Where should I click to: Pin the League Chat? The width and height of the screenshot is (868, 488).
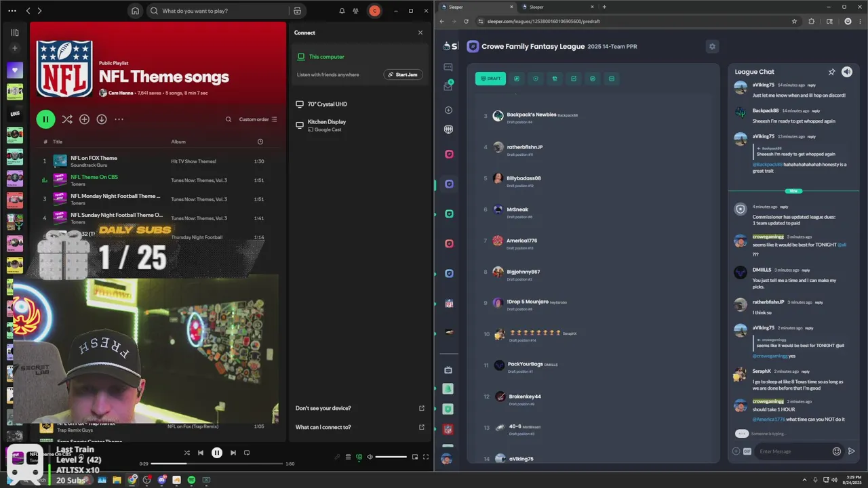pyautogui.click(x=831, y=72)
